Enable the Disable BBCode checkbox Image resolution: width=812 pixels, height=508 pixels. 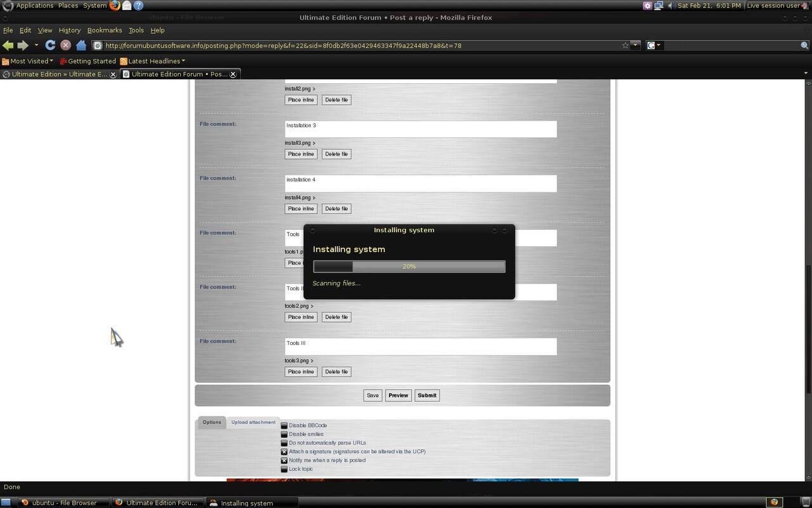[284, 425]
